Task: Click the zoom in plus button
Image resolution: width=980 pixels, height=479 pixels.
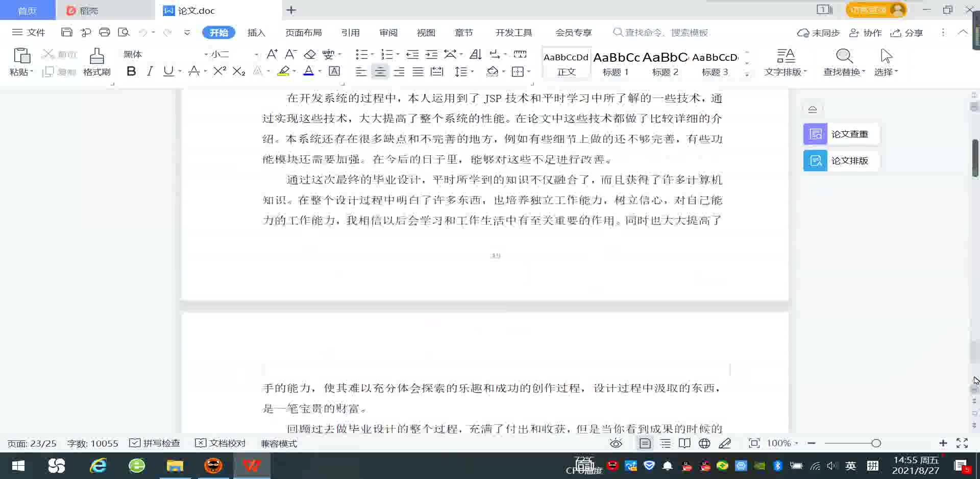Action: [x=943, y=443]
